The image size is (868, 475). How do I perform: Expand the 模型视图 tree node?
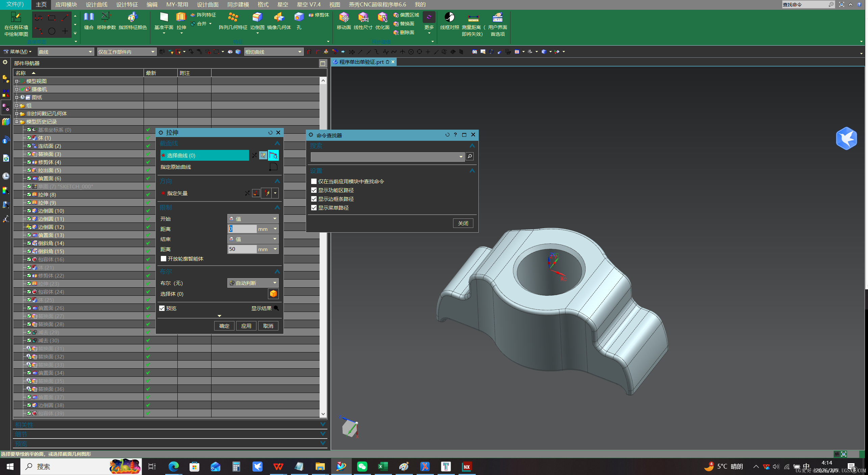coord(17,81)
